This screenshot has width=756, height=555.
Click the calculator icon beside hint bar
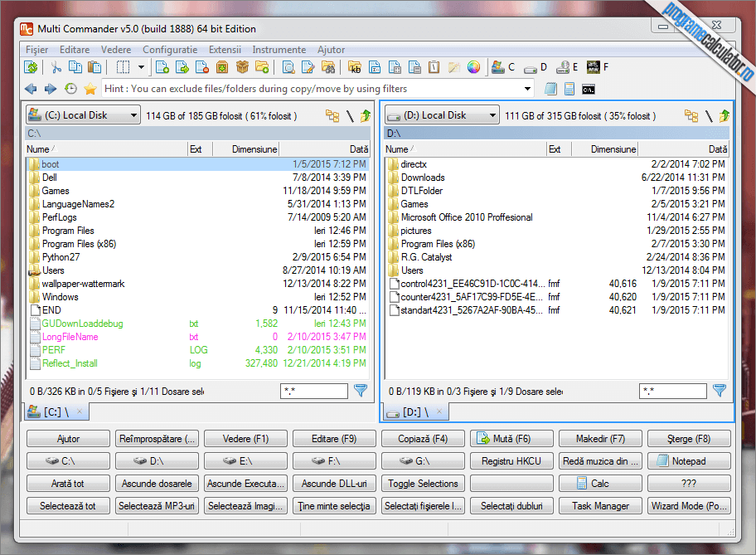569,89
